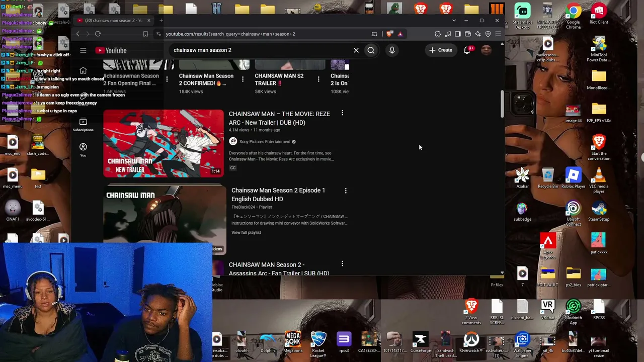This screenshot has width=644, height=362.
Task: Open VRChat desktop shortcut
Action: (x=548, y=310)
